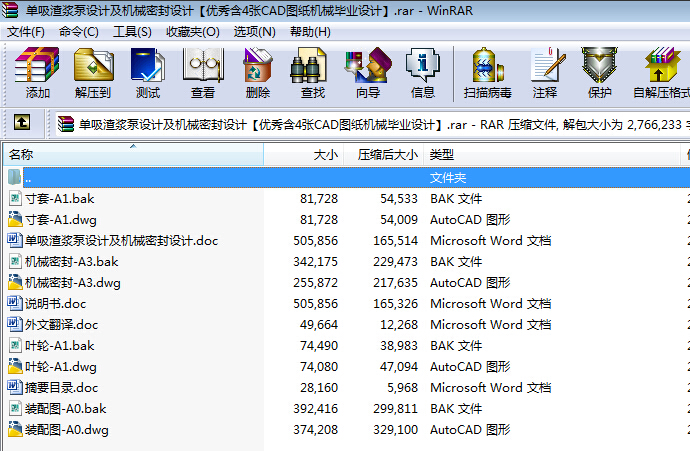Open the View (查看) book icon

[x=203, y=65]
